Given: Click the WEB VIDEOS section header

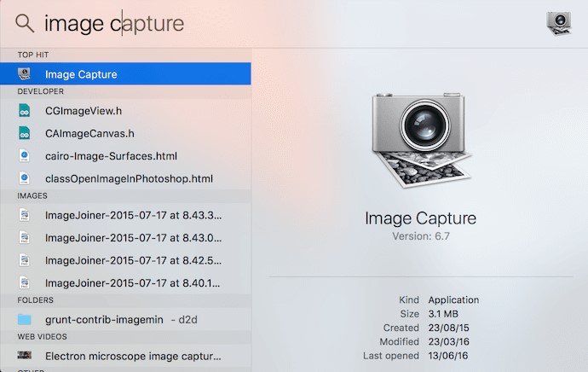Looking at the screenshot, I should click(x=42, y=337).
